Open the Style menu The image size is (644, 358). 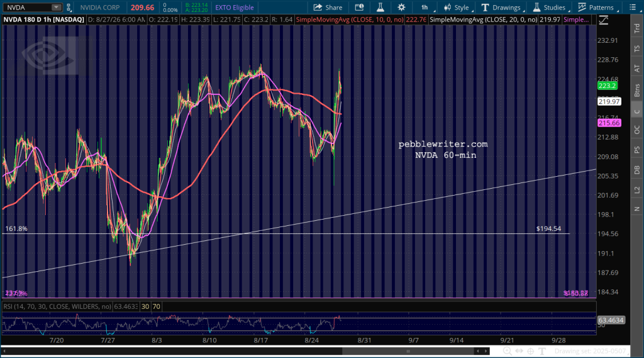coord(458,8)
